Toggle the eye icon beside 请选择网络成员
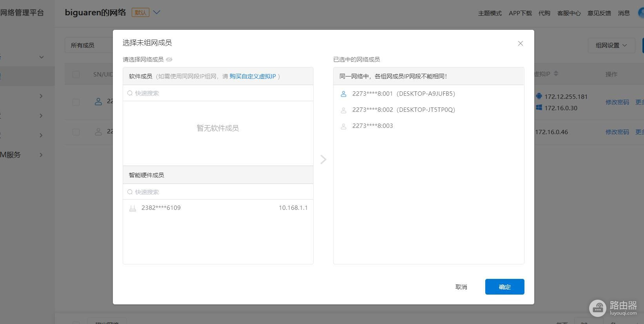644x324 pixels. (x=169, y=60)
